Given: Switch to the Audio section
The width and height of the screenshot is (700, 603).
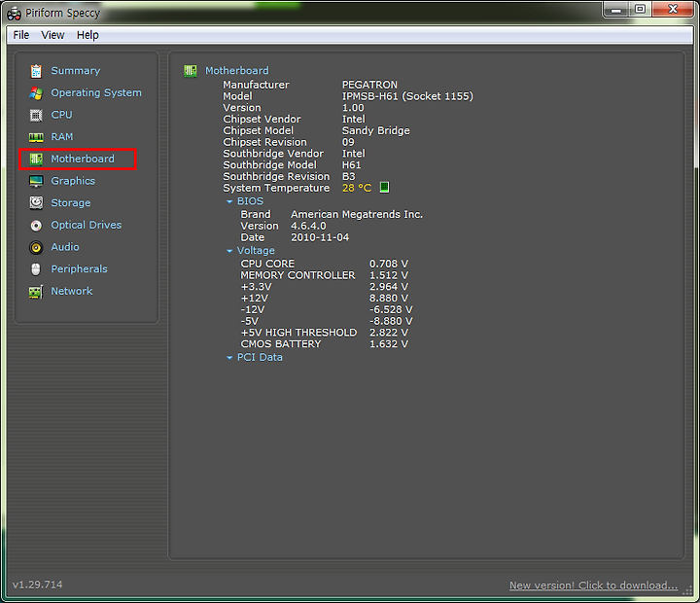Looking at the screenshot, I should [x=65, y=247].
